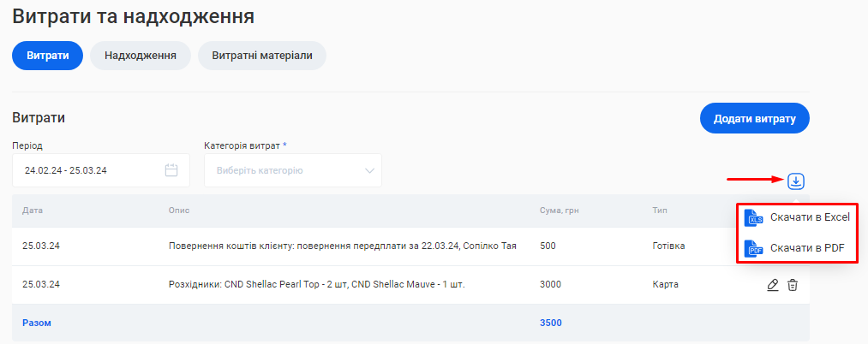Click the Тип column header
This screenshot has width=868, height=344.
pos(660,210)
